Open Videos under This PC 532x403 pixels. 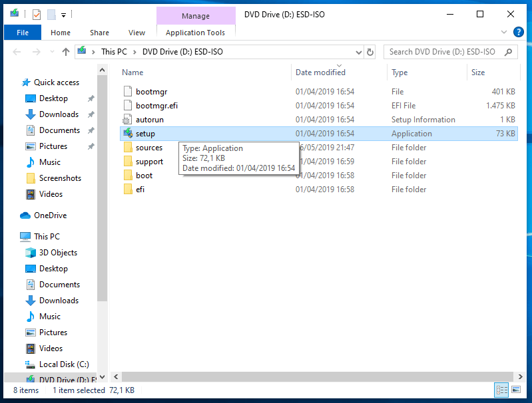coord(51,348)
